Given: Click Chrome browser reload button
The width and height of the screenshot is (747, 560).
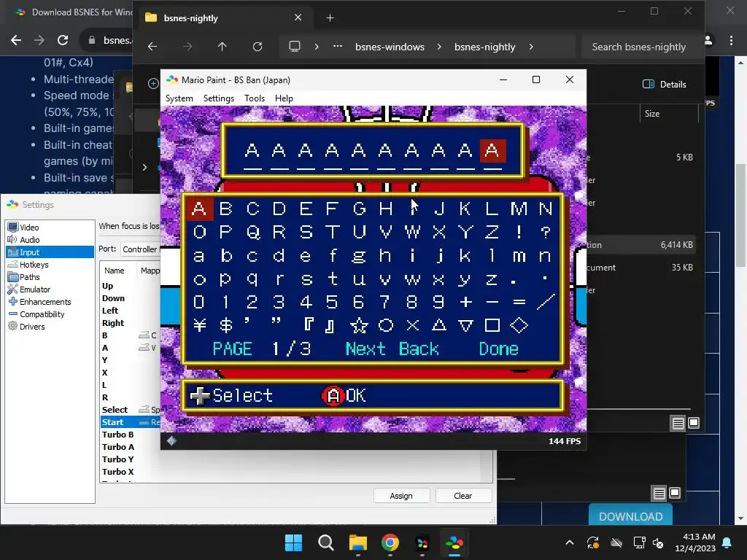Looking at the screenshot, I should [63, 40].
